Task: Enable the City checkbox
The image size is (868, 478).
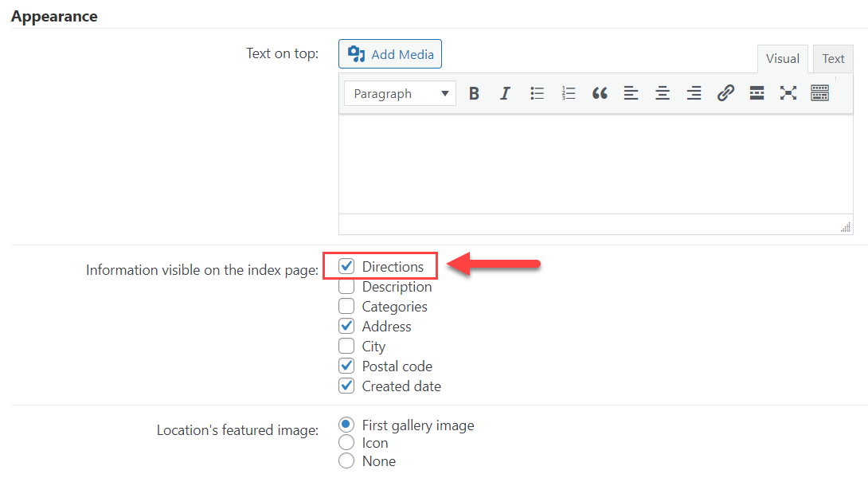Action: click(346, 347)
